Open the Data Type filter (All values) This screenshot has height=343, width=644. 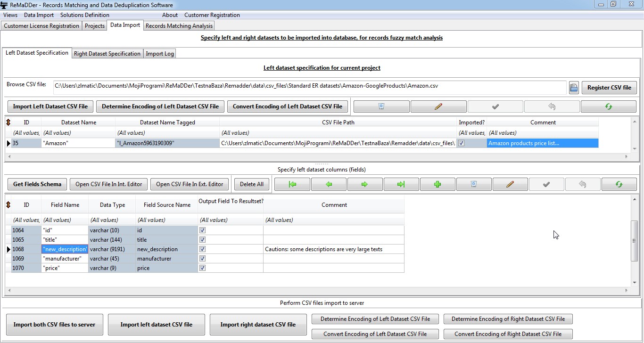click(x=112, y=220)
